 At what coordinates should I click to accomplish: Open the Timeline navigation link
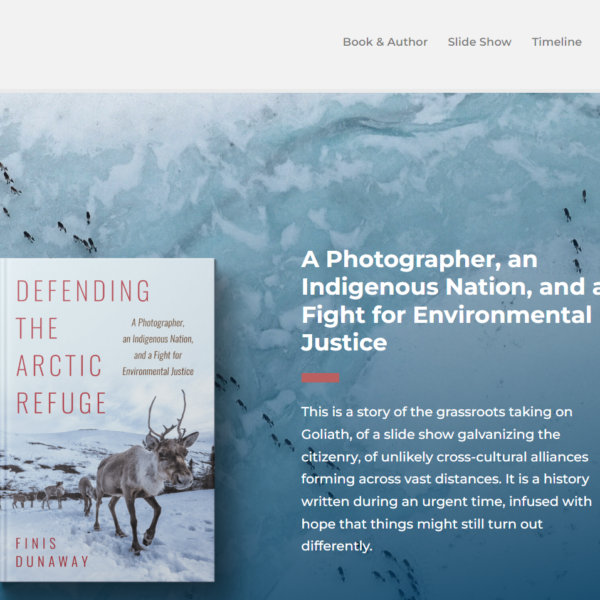coord(556,42)
